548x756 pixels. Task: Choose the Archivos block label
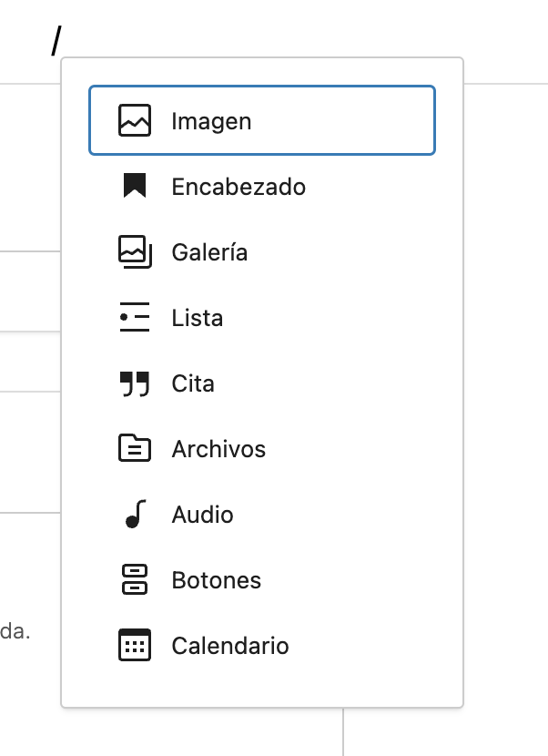(218, 449)
